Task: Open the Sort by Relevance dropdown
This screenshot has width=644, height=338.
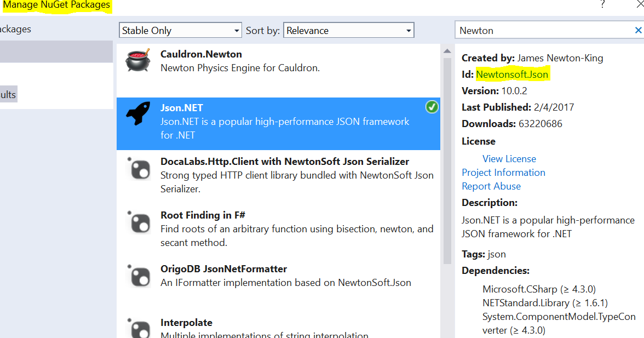Action: [x=407, y=30]
